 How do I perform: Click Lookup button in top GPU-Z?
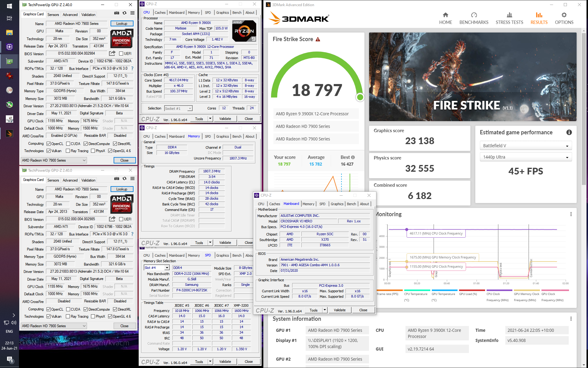coord(122,24)
